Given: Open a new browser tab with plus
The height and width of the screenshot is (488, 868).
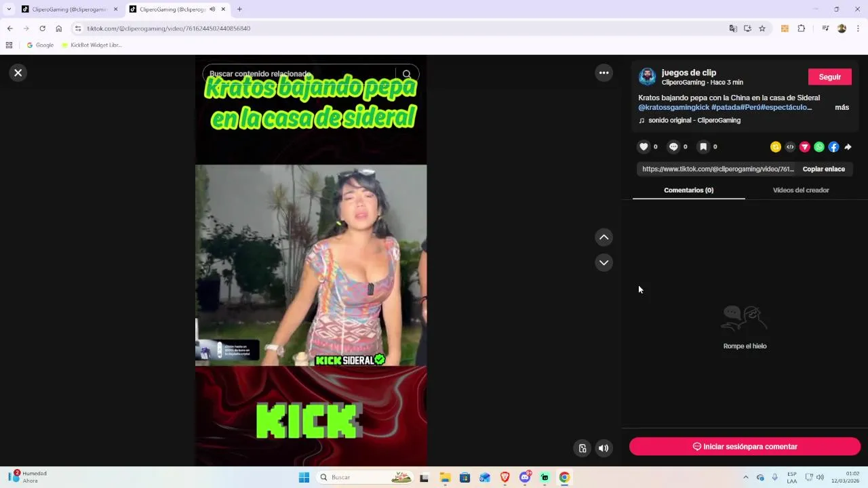Looking at the screenshot, I should coord(239,9).
